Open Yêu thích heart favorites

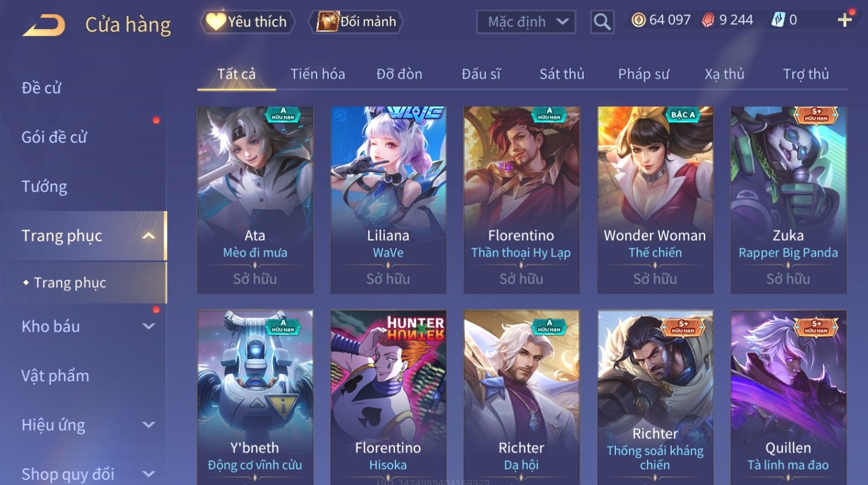point(248,22)
